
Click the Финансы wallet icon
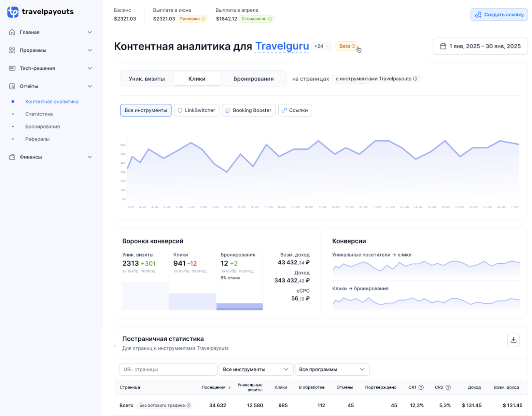(x=12, y=157)
